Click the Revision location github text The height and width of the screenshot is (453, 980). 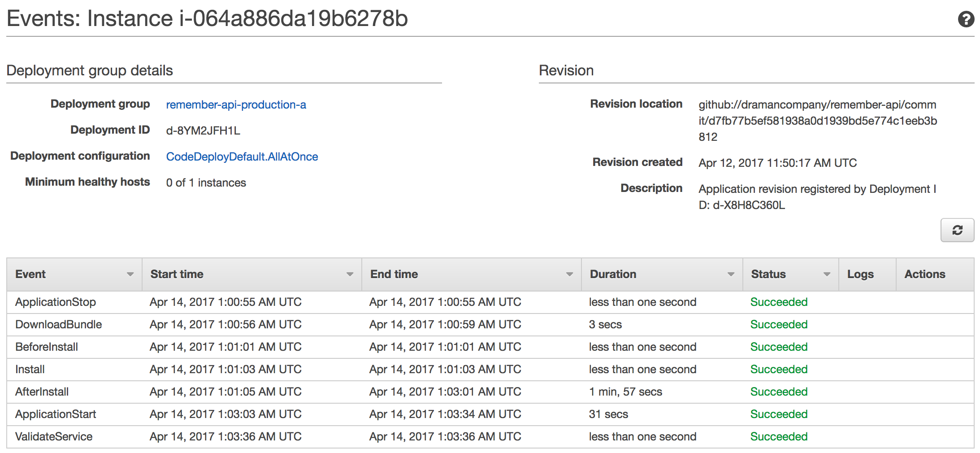818,121
